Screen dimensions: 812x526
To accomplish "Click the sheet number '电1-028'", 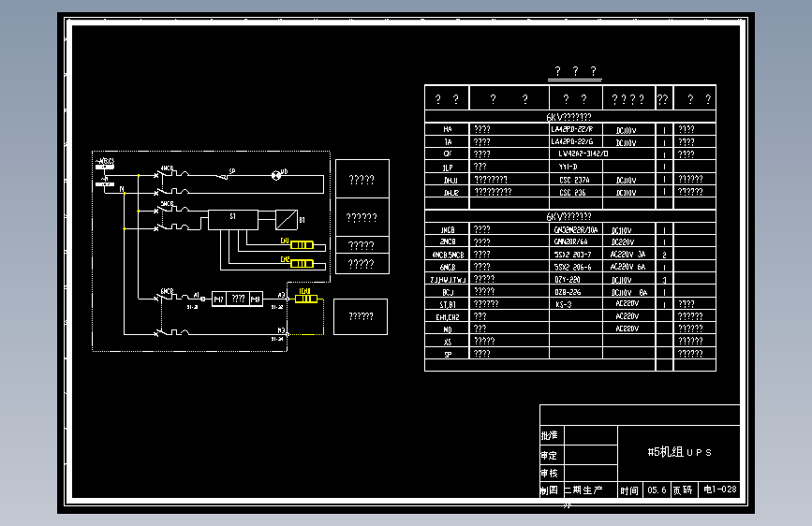I will pos(720,489).
